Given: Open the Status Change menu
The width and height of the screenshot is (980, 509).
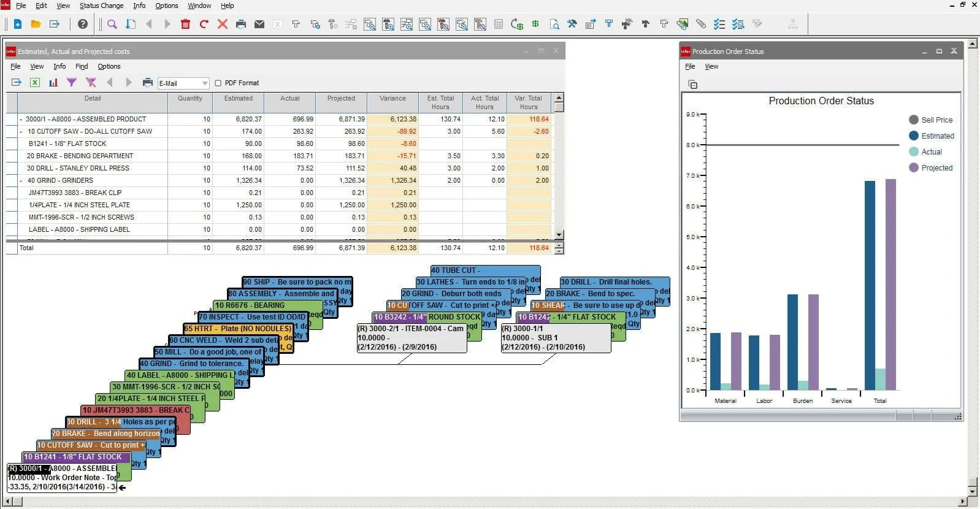Looking at the screenshot, I should [102, 6].
